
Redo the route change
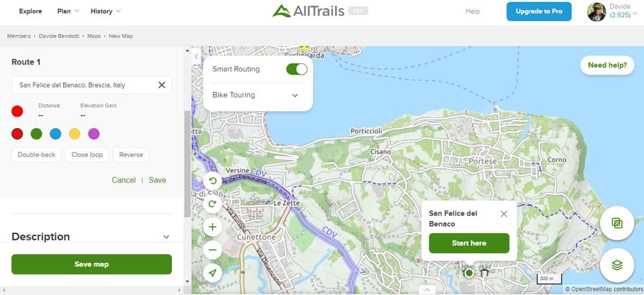[213, 204]
